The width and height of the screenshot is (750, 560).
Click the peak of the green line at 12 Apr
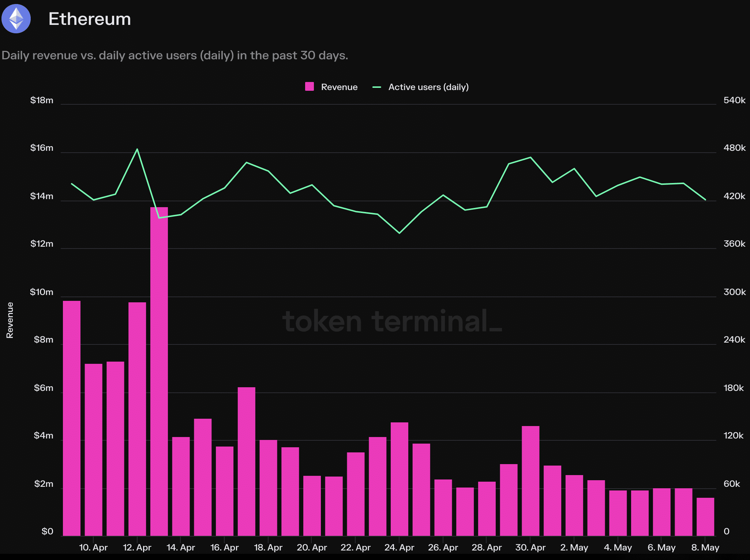(137, 149)
